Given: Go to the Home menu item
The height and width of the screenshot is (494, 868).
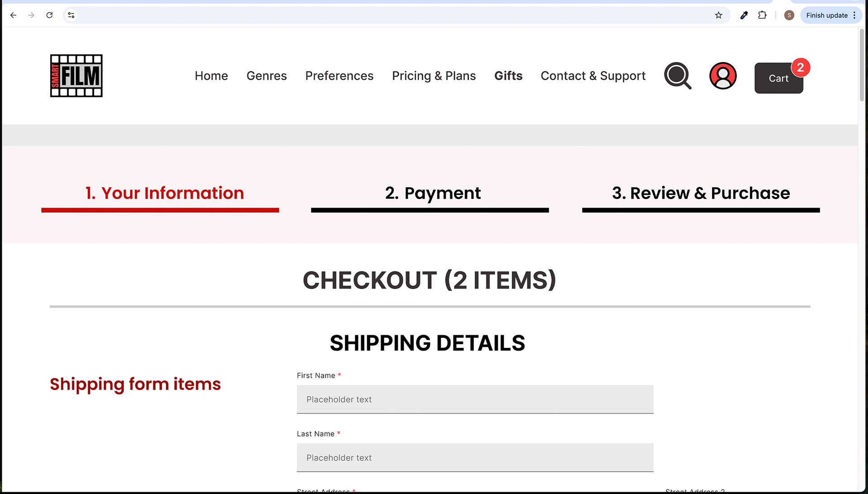Looking at the screenshot, I should (x=211, y=76).
